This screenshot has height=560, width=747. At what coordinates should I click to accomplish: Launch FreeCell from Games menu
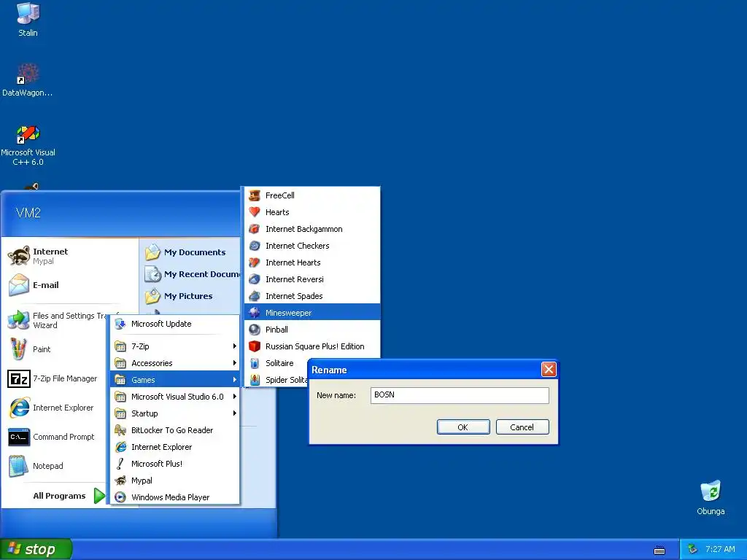(x=312, y=195)
